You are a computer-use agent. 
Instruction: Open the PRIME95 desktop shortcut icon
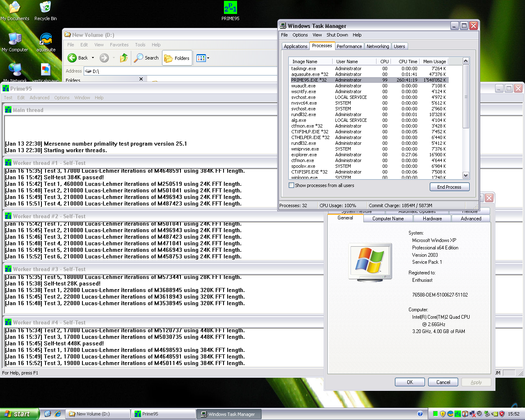[230, 8]
